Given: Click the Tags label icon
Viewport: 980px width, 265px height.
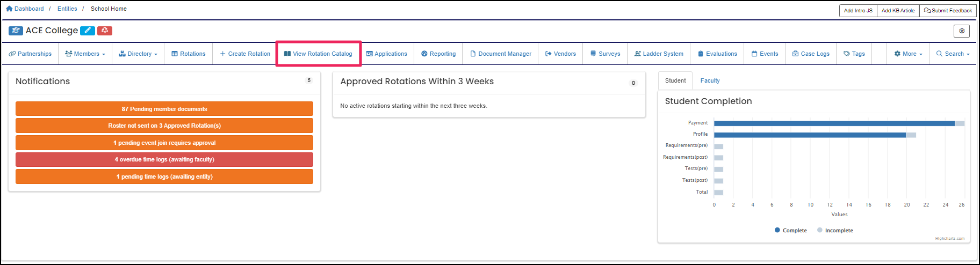Looking at the screenshot, I should tap(847, 54).
